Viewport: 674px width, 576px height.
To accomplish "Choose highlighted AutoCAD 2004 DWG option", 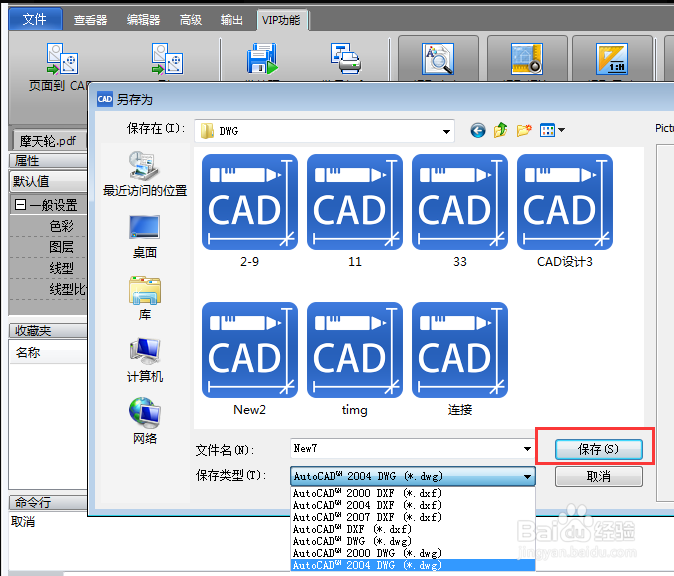I will point(413,565).
